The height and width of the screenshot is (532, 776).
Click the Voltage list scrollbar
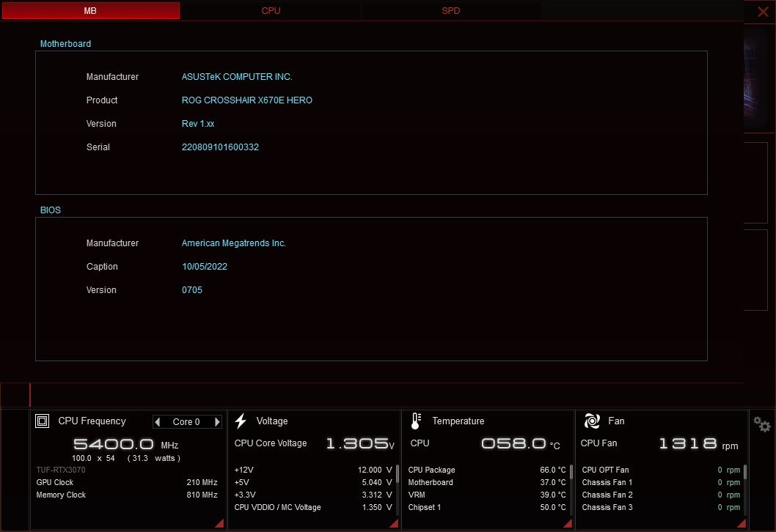point(398,473)
